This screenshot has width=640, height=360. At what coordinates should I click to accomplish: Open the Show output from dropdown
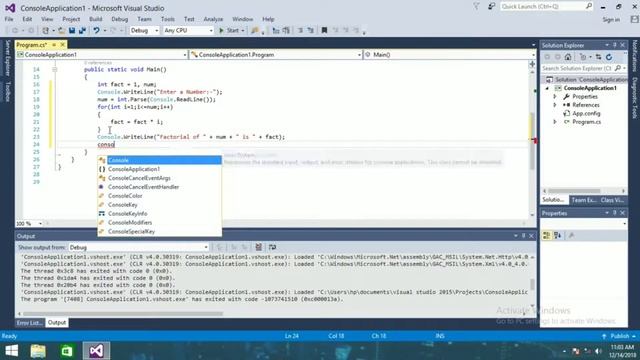pos(138,247)
